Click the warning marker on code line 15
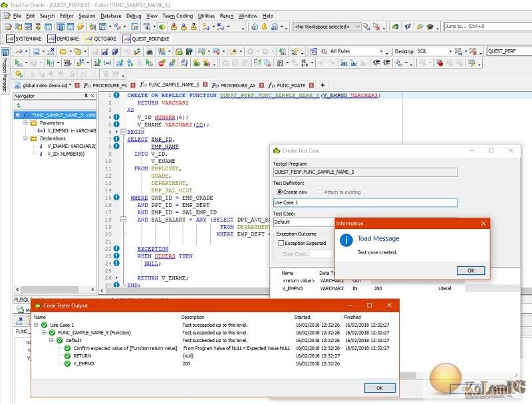Image resolution: width=532 pixels, height=404 pixels. 116,197
